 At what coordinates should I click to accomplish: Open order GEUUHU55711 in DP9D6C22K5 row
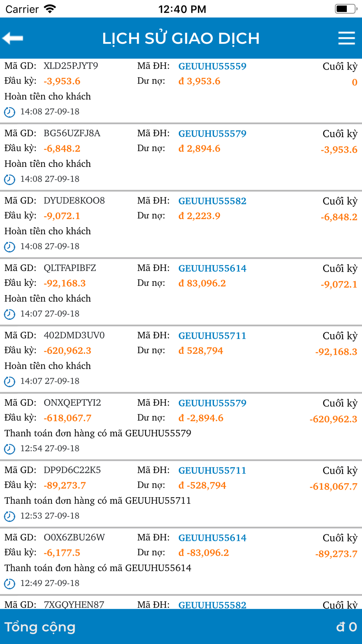[212, 471]
